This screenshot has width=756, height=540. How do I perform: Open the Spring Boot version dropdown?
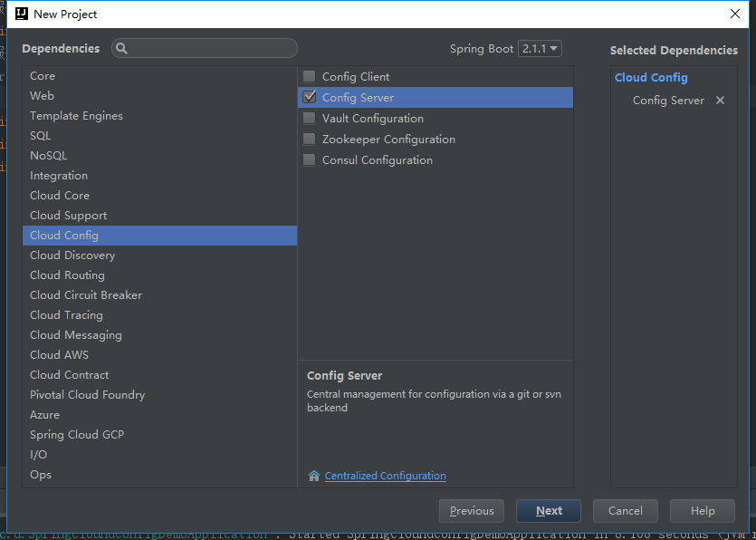point(540,48)
